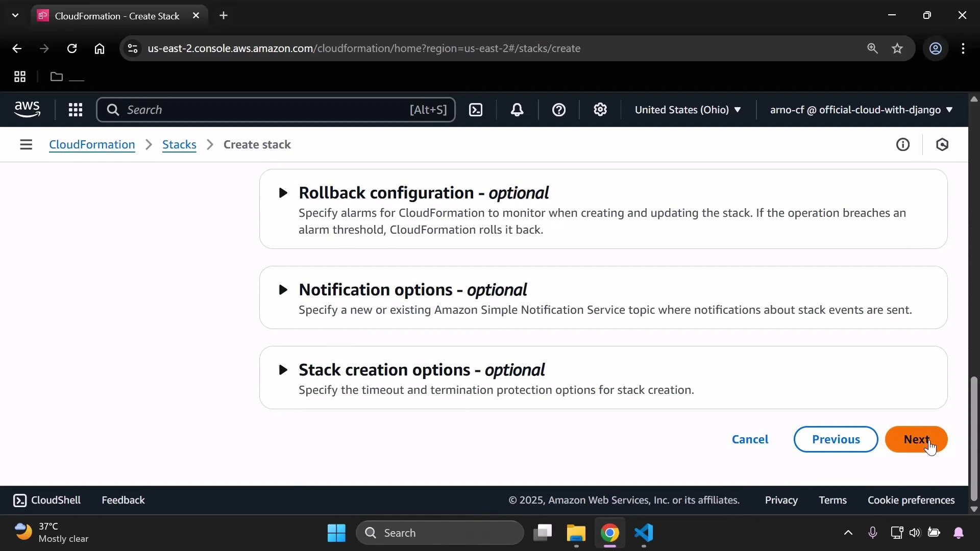Go back to the previous browser page

17,48
